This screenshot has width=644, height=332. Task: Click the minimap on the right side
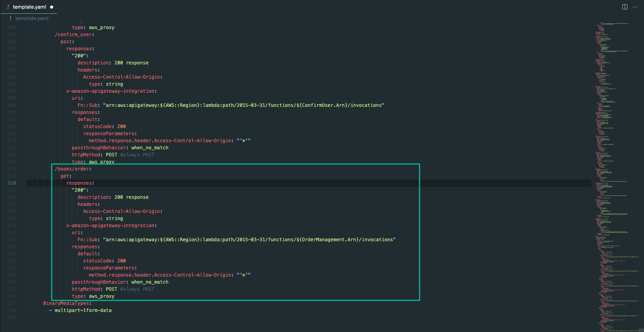617,177
